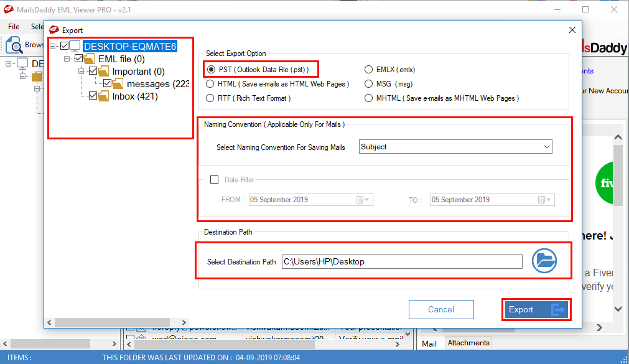Click the TO date field
Image resolution: width=629 pixels, height=364 pixels.
pyautogui.click(x=493, y=200)
